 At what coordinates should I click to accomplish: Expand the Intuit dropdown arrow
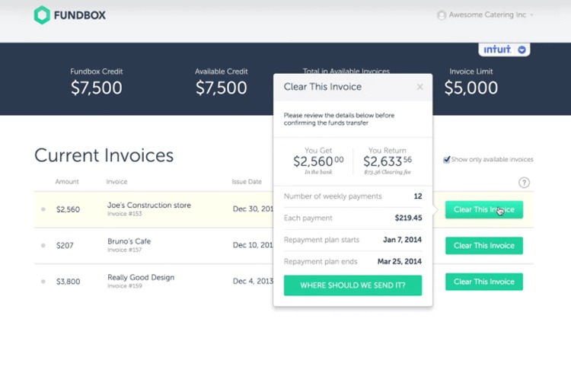point(522,49)
